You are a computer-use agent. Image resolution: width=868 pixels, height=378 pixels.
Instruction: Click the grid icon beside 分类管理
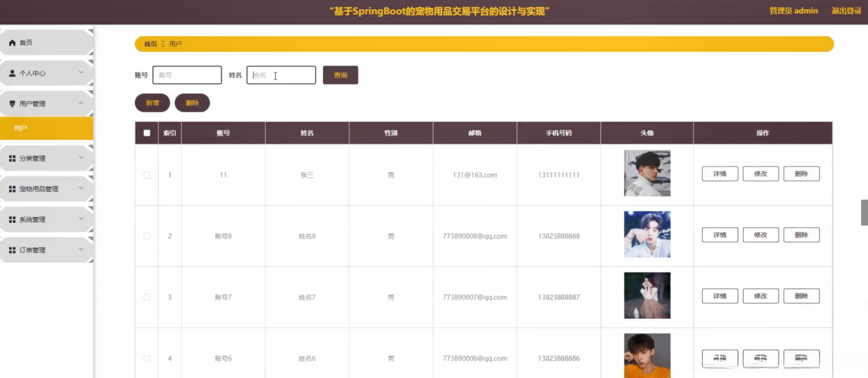coord(12,158)
